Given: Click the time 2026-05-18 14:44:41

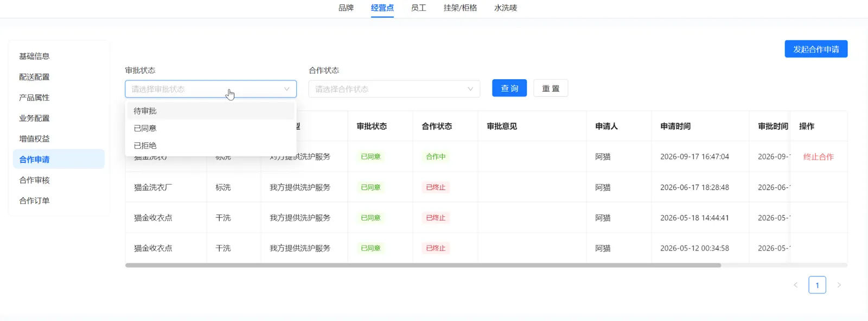Looking at the screenshot, I should tap(694, 218).
